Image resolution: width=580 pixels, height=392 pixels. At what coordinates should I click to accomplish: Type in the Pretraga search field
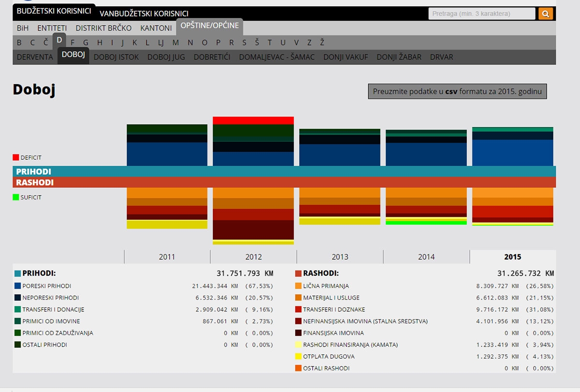coord(481,14)
